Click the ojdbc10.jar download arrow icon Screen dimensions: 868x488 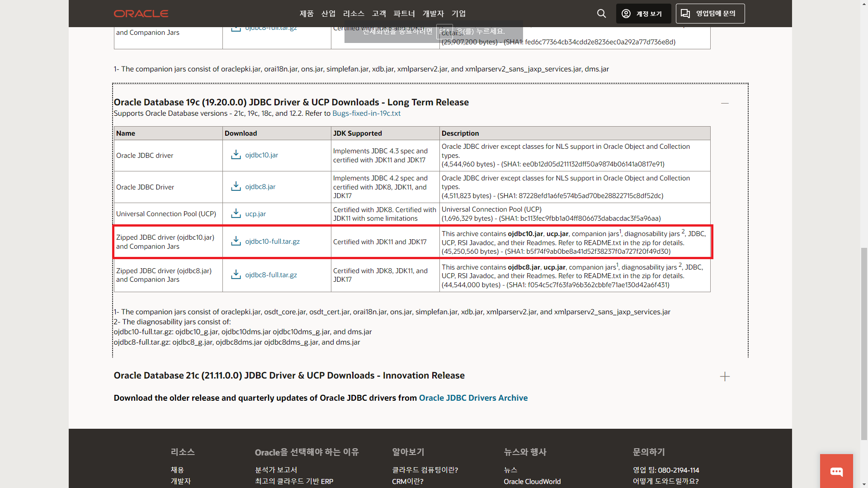[236, 155]
